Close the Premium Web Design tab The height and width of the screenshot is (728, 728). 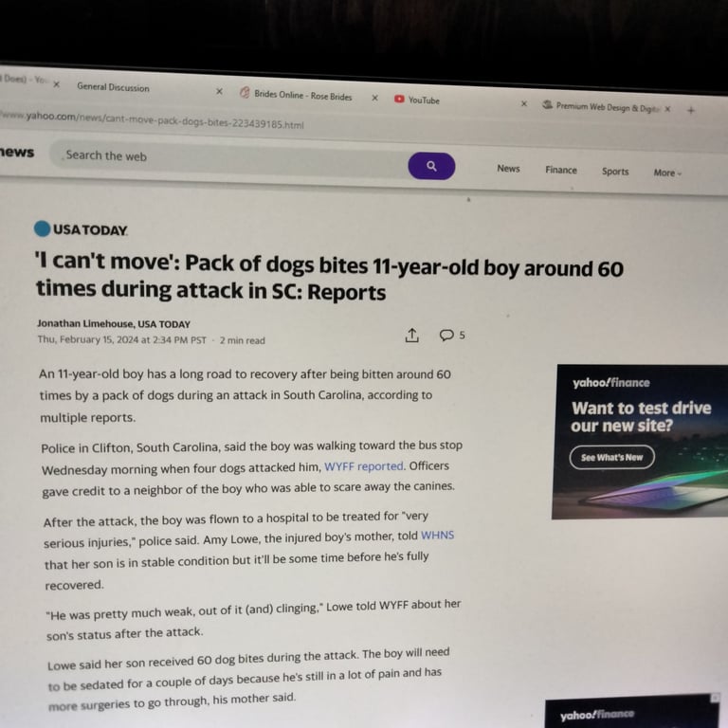667,109
